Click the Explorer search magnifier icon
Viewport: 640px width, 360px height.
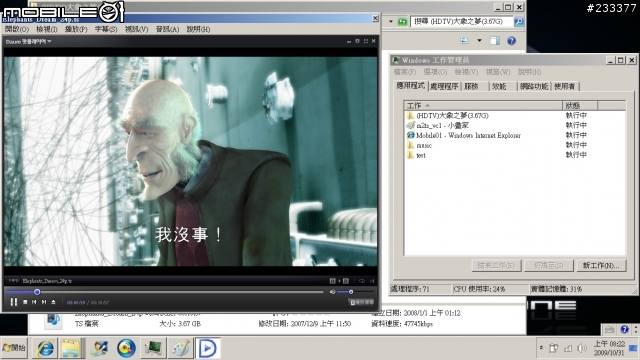[x=518, y=22]
